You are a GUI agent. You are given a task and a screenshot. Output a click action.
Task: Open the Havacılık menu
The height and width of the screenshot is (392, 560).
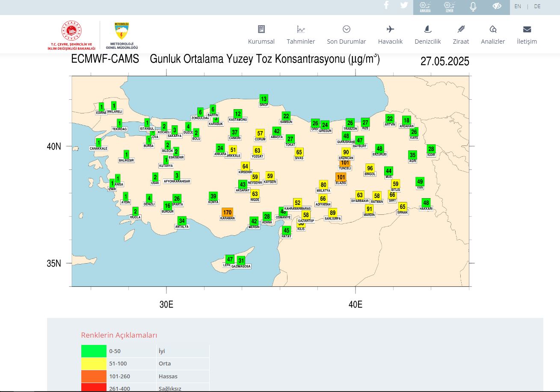click(390, 42)
